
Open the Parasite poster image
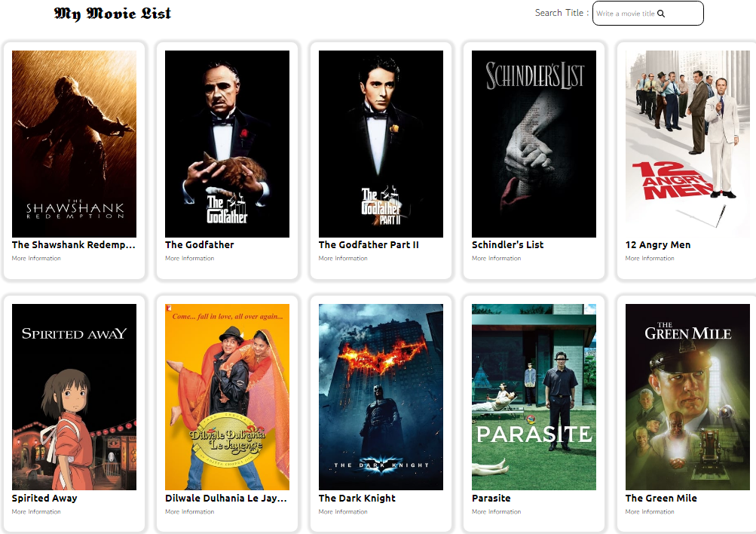(x=534, y=397)
